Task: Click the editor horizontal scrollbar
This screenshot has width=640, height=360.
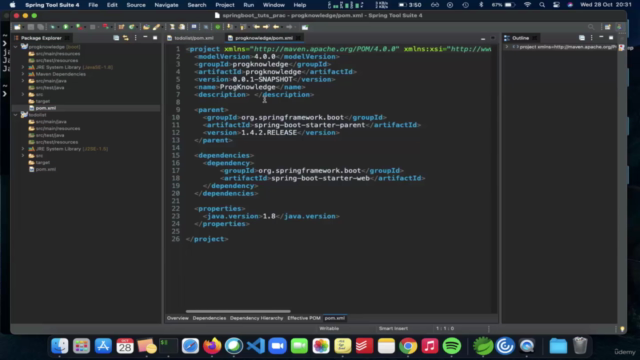Action: [x=238, y=311]
